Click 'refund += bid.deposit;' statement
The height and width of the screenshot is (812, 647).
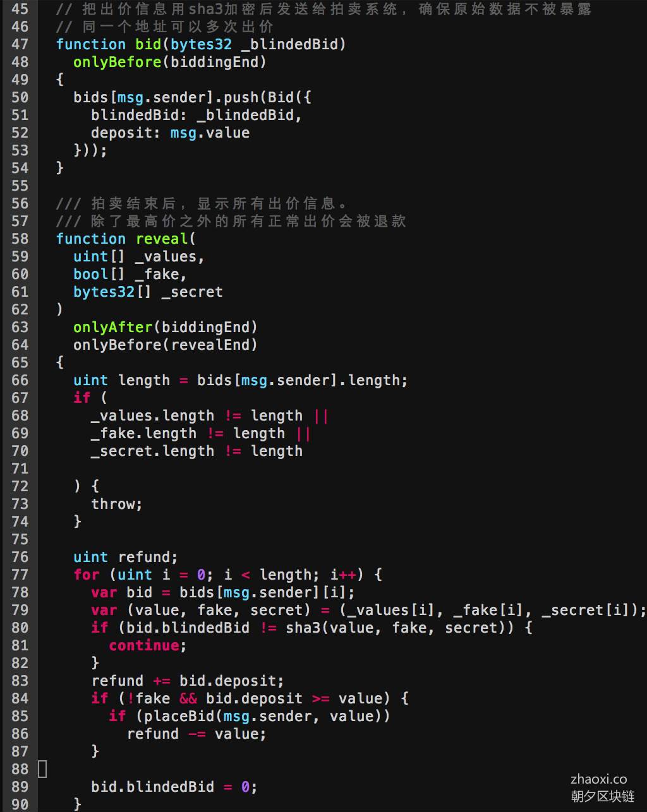tap(188, 681)
